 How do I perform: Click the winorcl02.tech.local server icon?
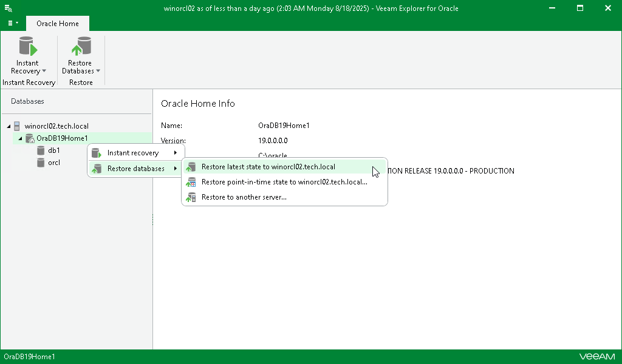point(16,126)
